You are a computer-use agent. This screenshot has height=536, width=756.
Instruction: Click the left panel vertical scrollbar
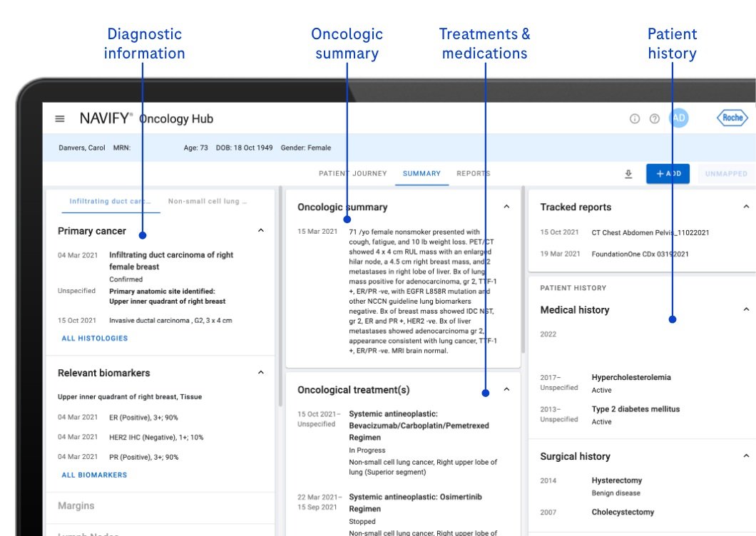coord(280,297)
